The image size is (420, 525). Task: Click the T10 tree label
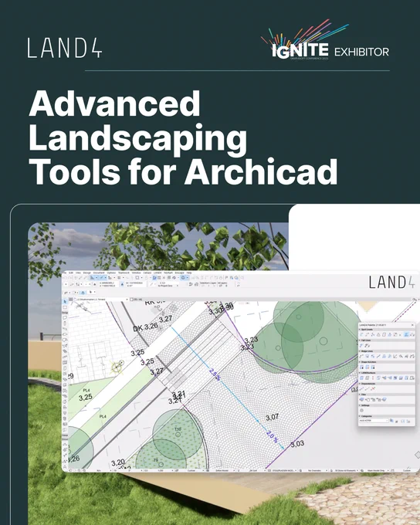[x=178, y=429]
